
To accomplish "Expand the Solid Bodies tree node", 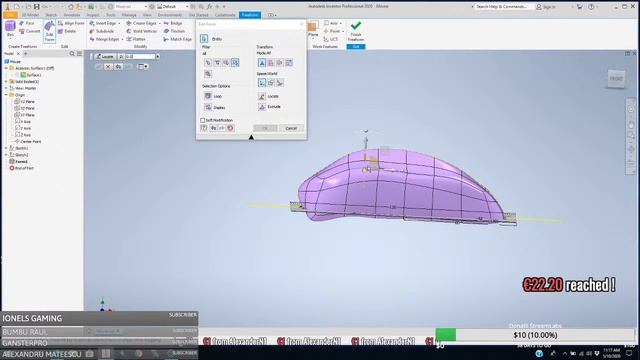I will [7, 82].
